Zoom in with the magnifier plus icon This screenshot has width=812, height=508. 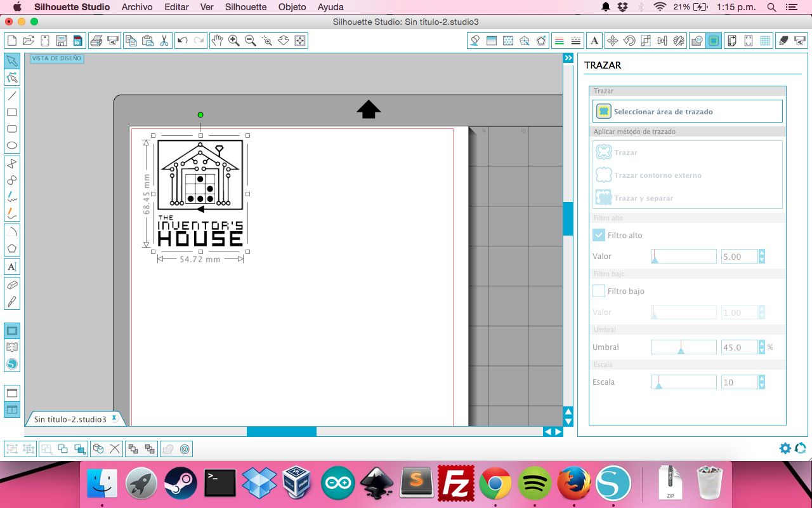click(x=234, y=41)
